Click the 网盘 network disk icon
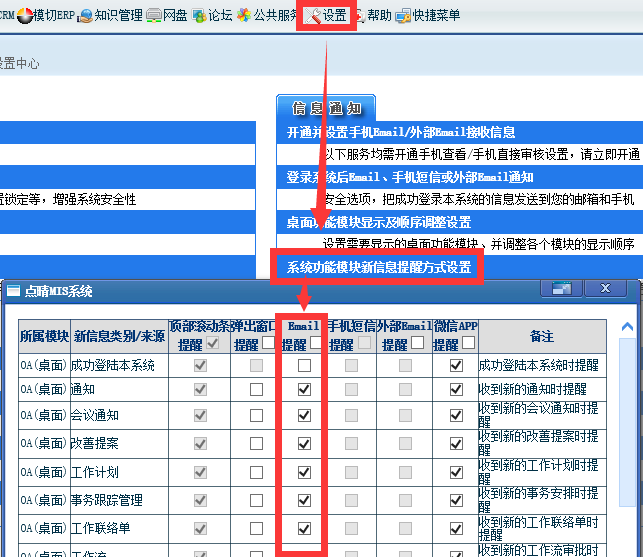Viewport: 643px width, 557px height. tap(153, 15)
